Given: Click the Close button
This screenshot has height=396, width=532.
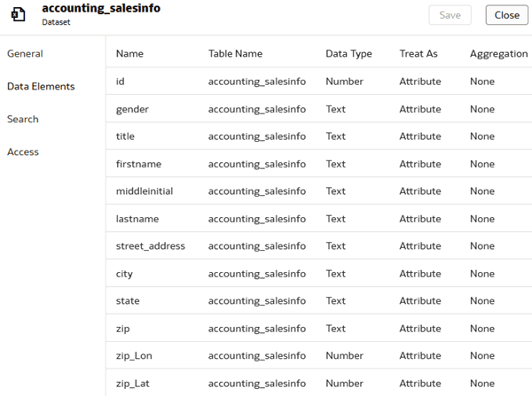Looking at the screenshot, I should click(x=506, y=15).
